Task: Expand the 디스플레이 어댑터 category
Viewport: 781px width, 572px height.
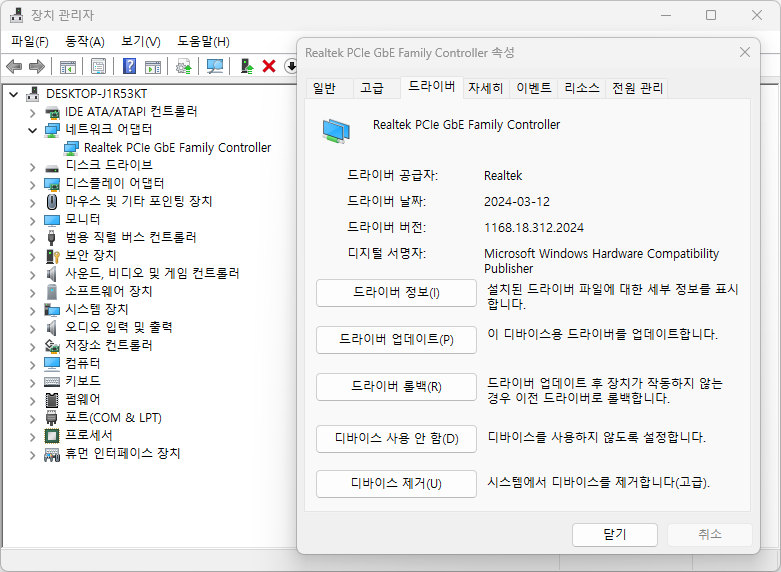Action: (x=32, y=185)
